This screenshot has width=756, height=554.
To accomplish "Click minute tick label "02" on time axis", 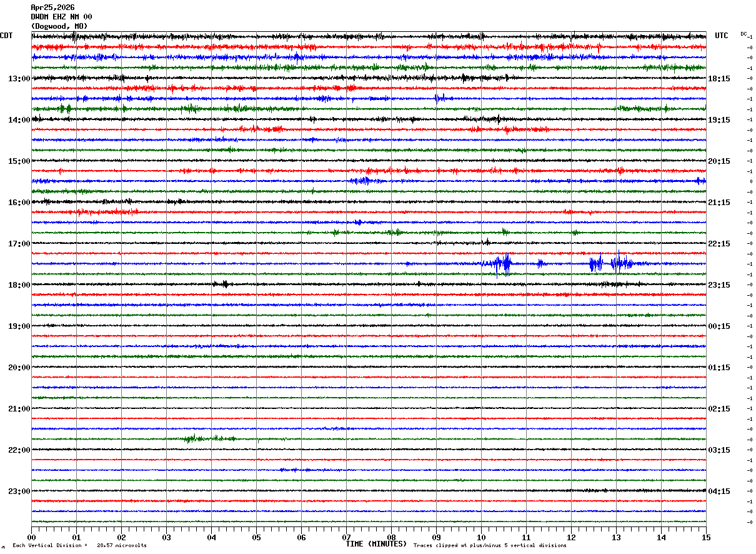I will tap(121, 538).
